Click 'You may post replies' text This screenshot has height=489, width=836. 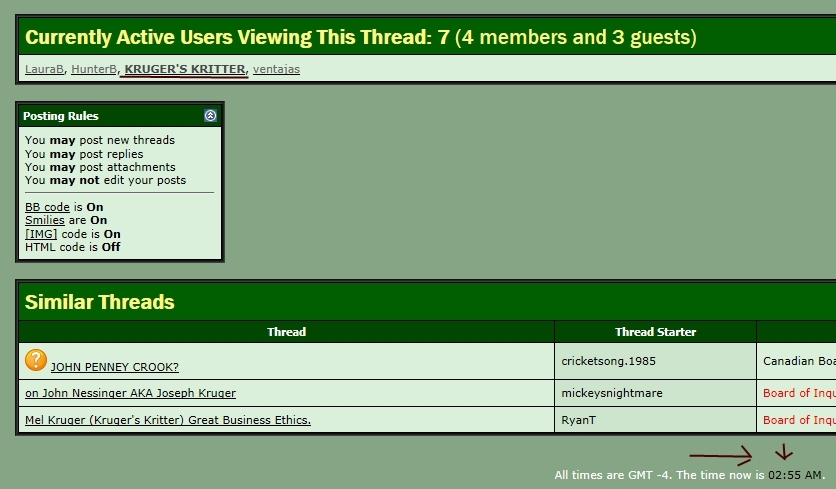click(84, 154)
